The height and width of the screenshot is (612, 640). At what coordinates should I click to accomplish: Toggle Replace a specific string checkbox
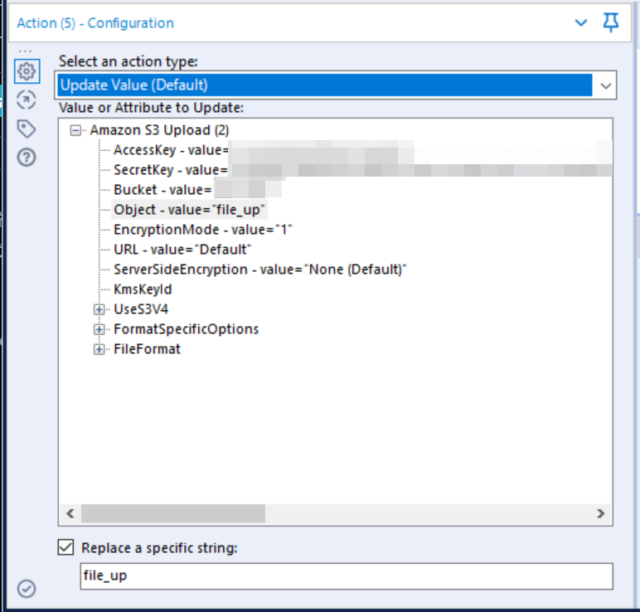pyautogui.click(x=66, y=547)
